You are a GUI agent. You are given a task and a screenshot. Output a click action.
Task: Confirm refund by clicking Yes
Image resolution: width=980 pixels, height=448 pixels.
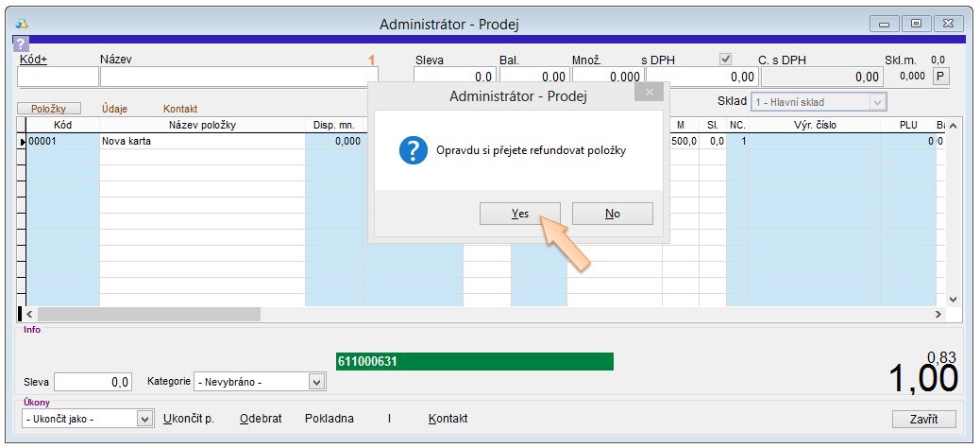tap(520, 214)
